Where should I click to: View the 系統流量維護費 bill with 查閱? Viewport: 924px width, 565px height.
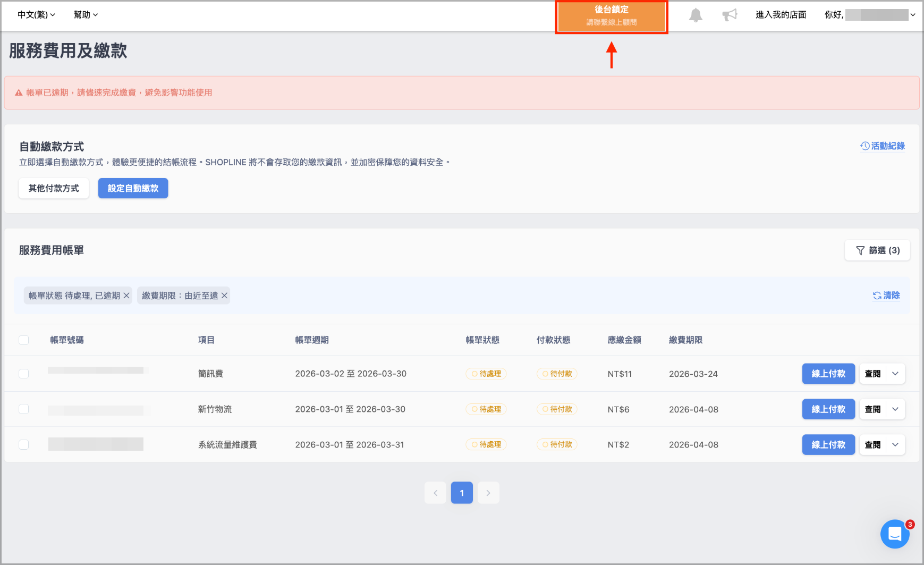872,445
